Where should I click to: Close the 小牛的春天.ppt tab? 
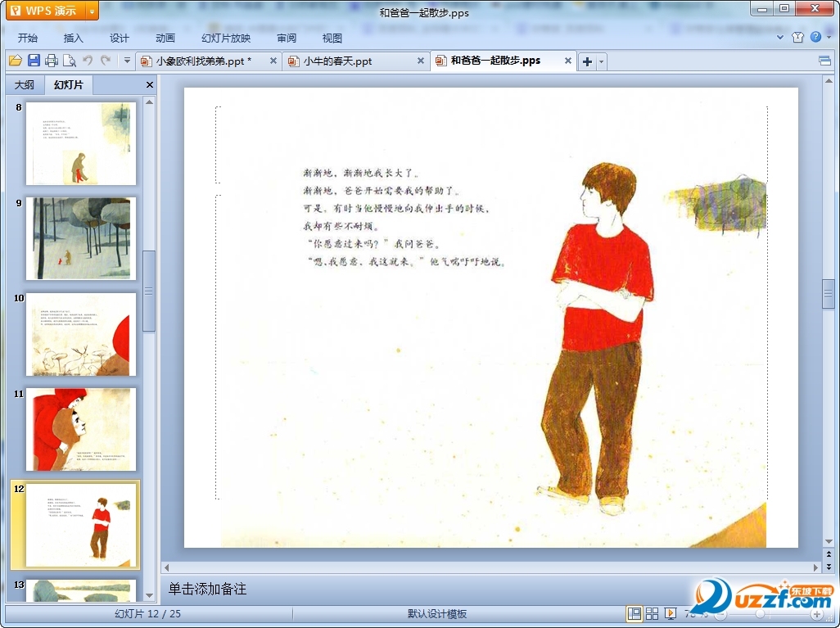click(x=421, y=61)
